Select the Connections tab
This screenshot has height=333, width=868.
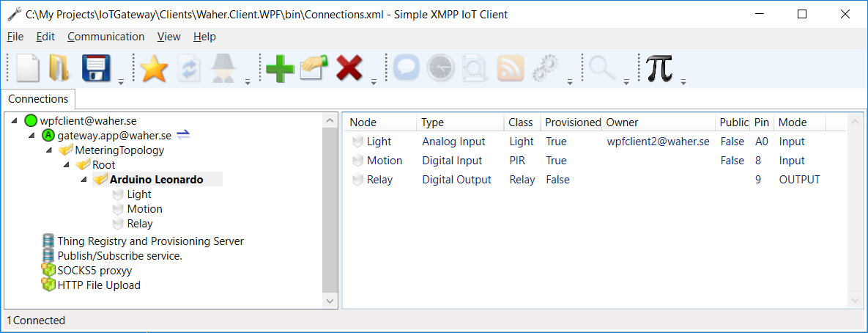point(38,99)
